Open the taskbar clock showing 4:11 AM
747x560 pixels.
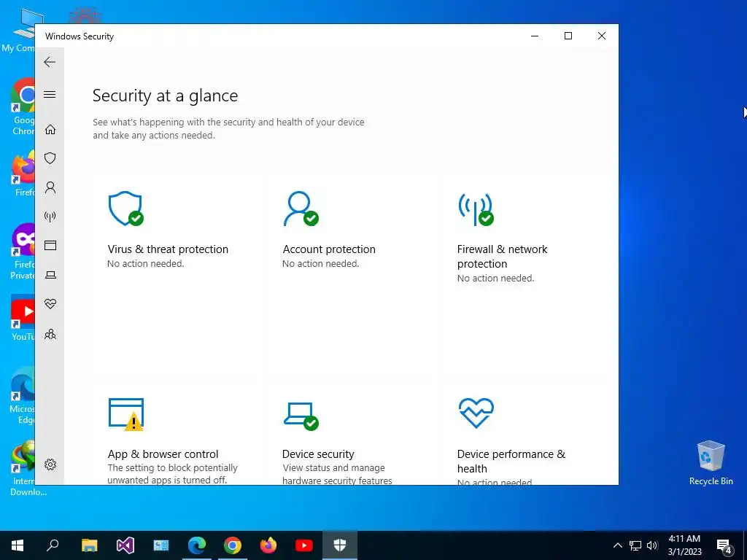tap(684, 545)
